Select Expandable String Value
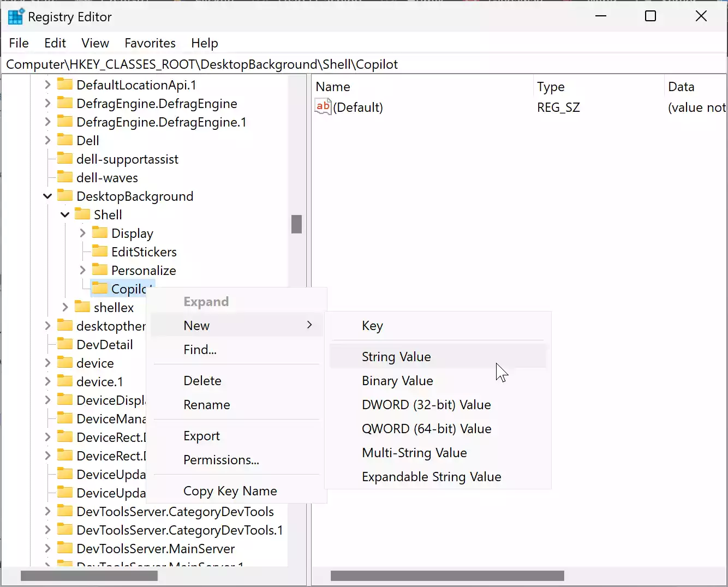 [438, 477]
